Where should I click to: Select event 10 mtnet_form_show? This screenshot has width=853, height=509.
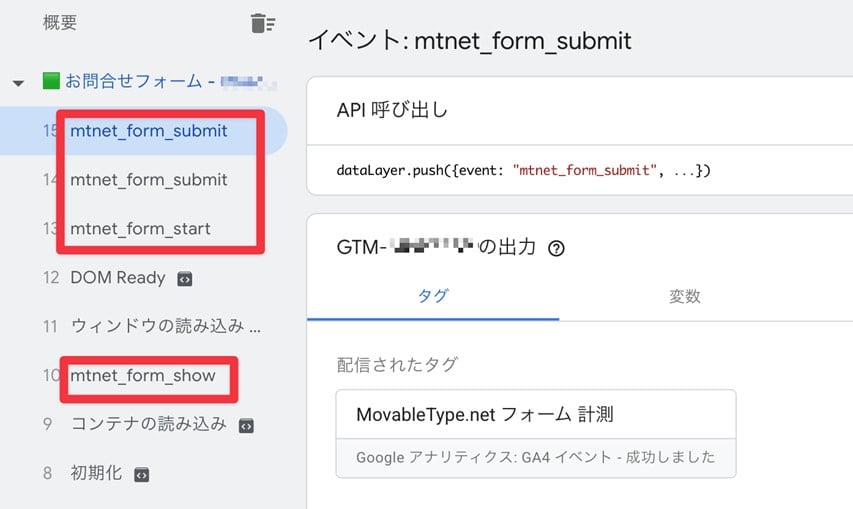[x=141, y=376]
